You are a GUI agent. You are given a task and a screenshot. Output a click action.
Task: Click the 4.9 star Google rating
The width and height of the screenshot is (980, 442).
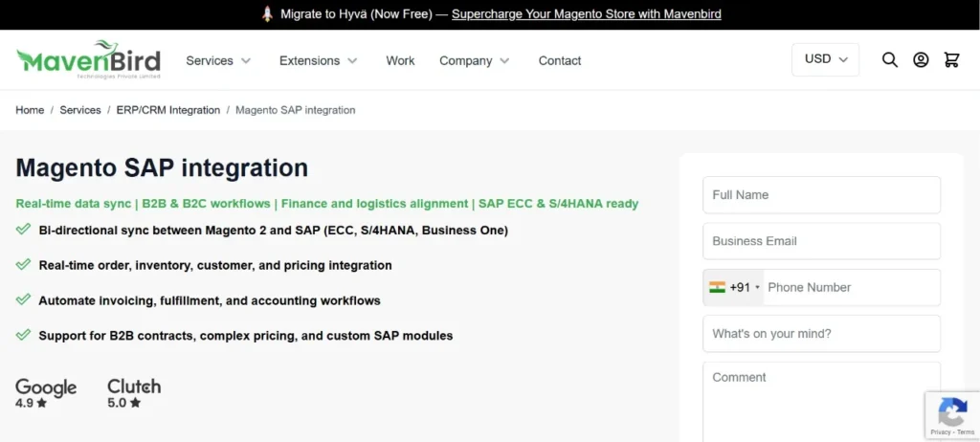(x=32, y=403)
